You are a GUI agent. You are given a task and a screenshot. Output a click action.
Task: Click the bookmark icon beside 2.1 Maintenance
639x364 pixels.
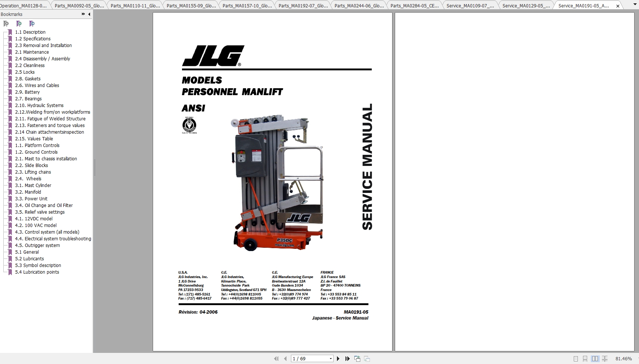(10, 52)
